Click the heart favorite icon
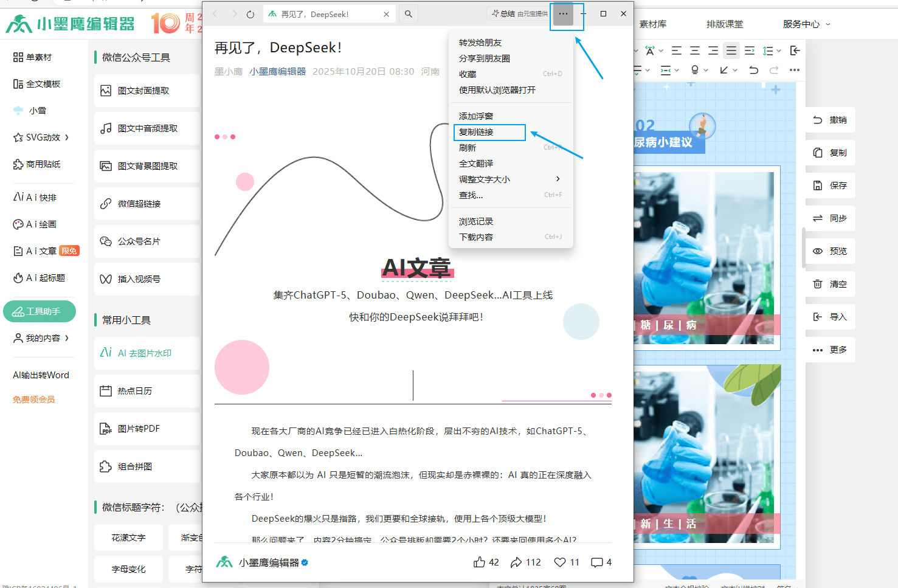This screenshot has width=898, height=588. coord(560,562)
